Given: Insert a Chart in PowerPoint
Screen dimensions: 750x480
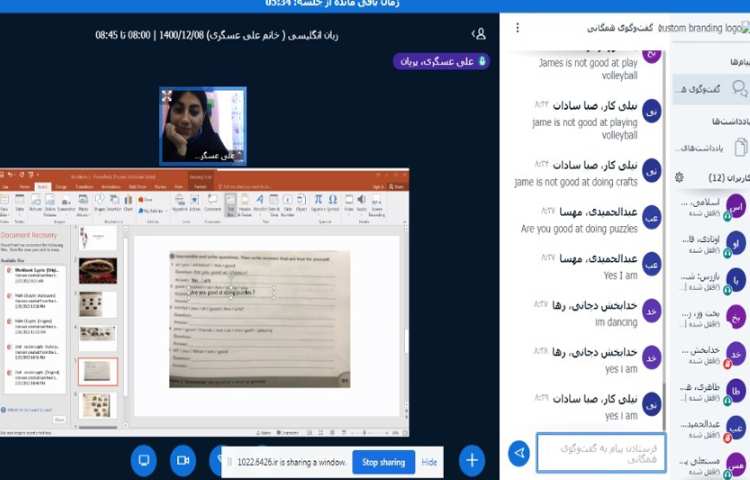Looking at the screenshot, I should [128, 203].
